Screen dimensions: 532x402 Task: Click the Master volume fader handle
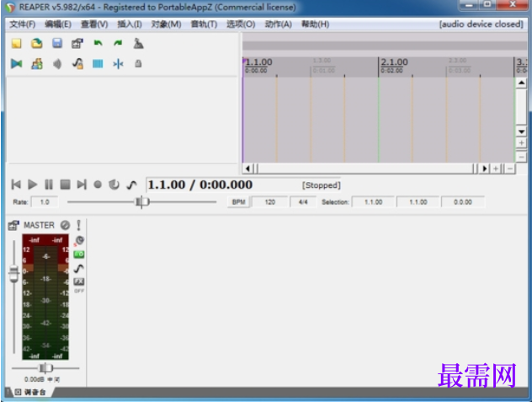14,274
